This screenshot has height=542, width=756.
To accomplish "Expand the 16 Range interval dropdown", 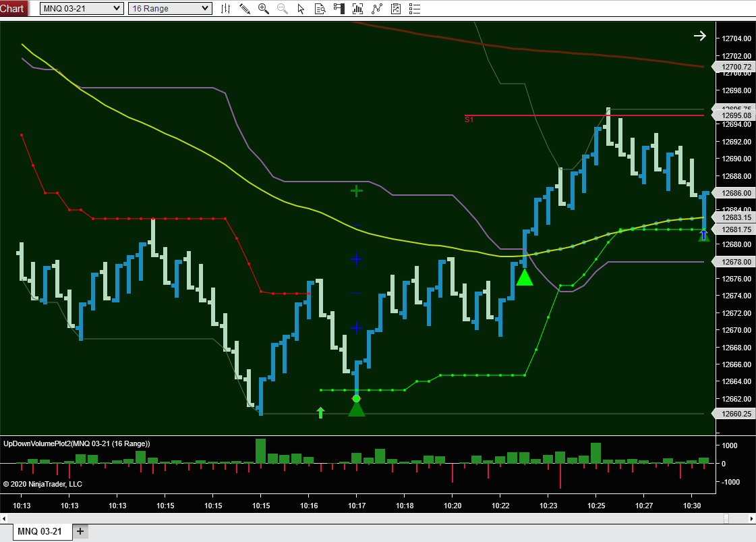I will pos(205,9).
